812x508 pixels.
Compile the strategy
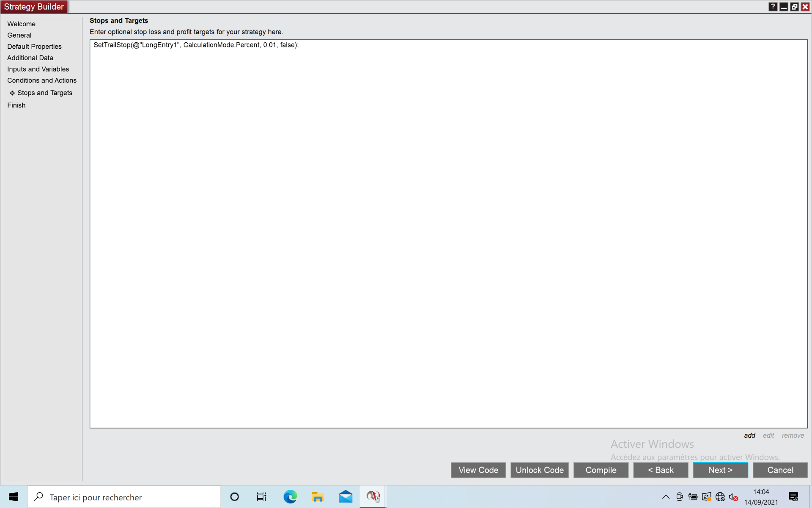(x=601, y=470)
